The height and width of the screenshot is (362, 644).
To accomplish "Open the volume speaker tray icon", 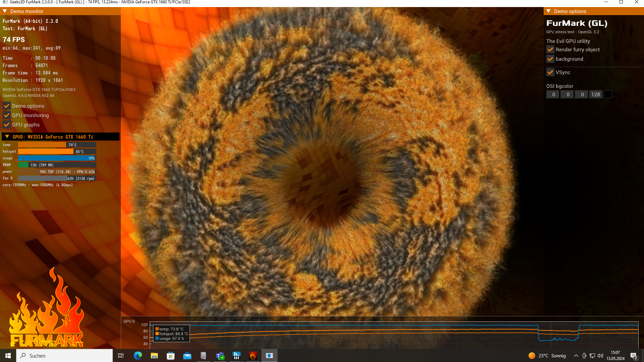I will (600, 356).
